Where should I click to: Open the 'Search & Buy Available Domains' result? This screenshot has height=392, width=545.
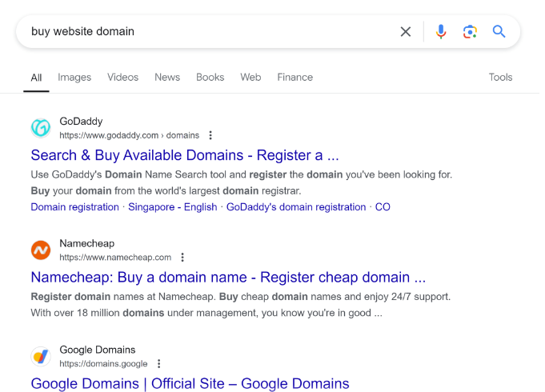(x=185, y=155)
